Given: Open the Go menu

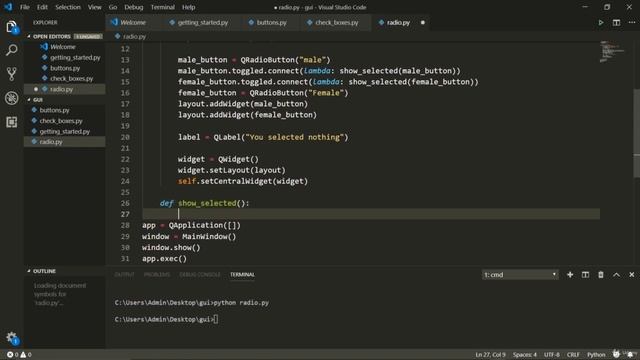Looking at the screenshot, I should coord(113,7).
